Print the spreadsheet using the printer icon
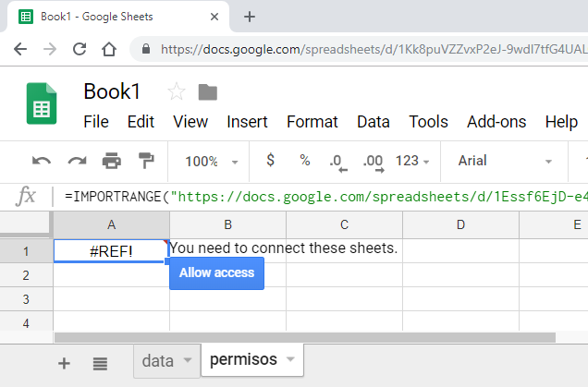Image resolution: width=588 pixels, height=387 pixels. (112, 161)
